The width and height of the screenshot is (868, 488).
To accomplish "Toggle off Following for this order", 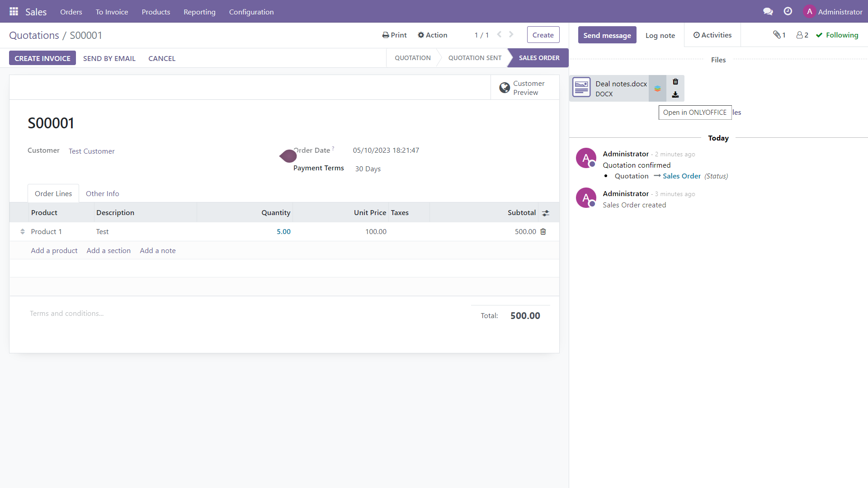I will (x=837, y=35).
